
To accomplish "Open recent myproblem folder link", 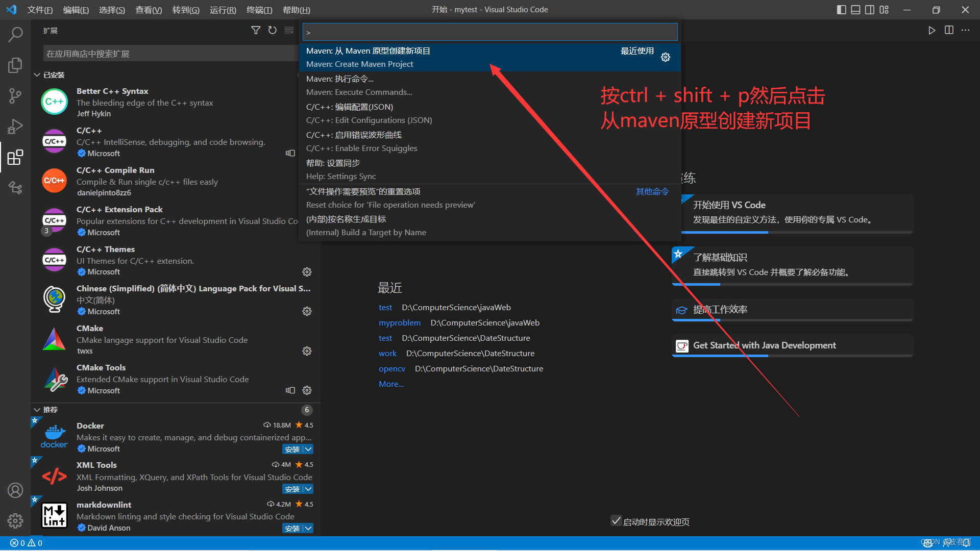I will 400,323.
